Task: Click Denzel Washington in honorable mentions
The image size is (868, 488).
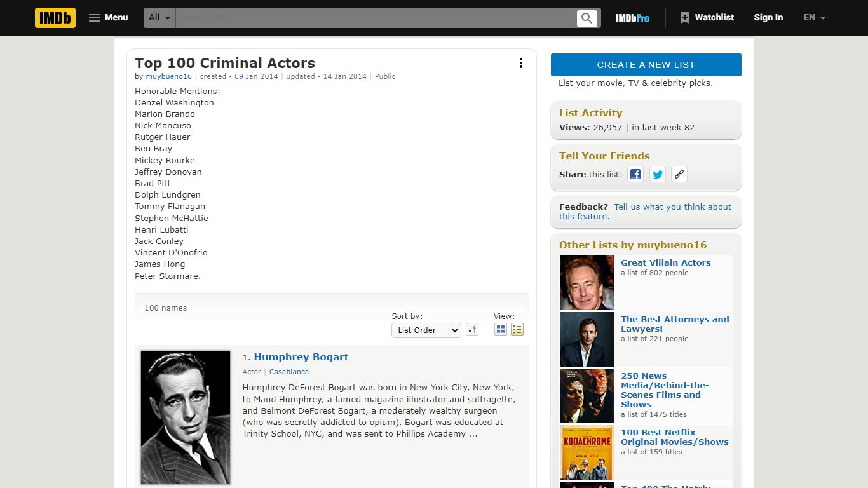Action: click(x=174, y=102)
